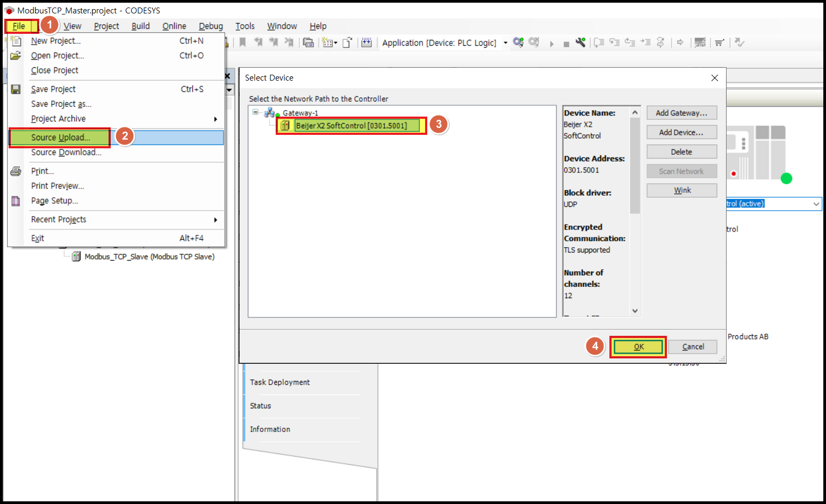The width and height of the screenshot is (826, 504).
Task: Click the Gateway-1 network icon
Action: (271, 113)
